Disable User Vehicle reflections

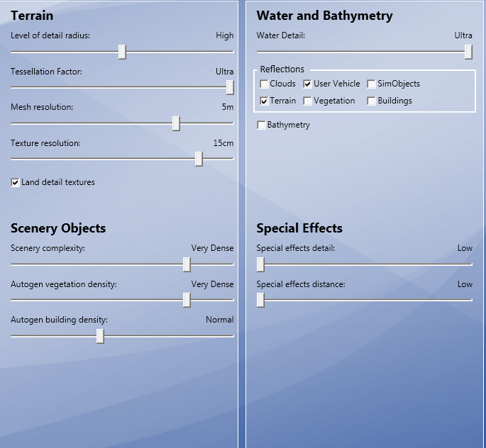click(x=308, y=84)
